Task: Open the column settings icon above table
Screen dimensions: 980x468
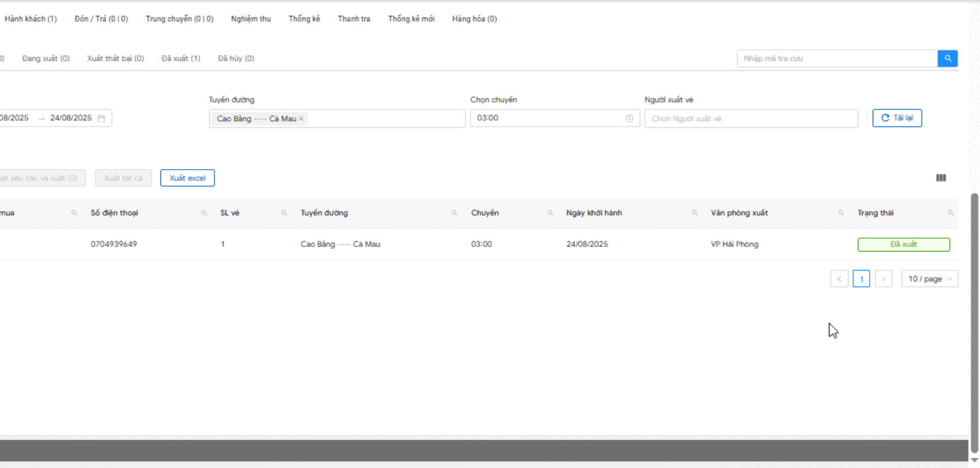Action: [x=941, y=178]
